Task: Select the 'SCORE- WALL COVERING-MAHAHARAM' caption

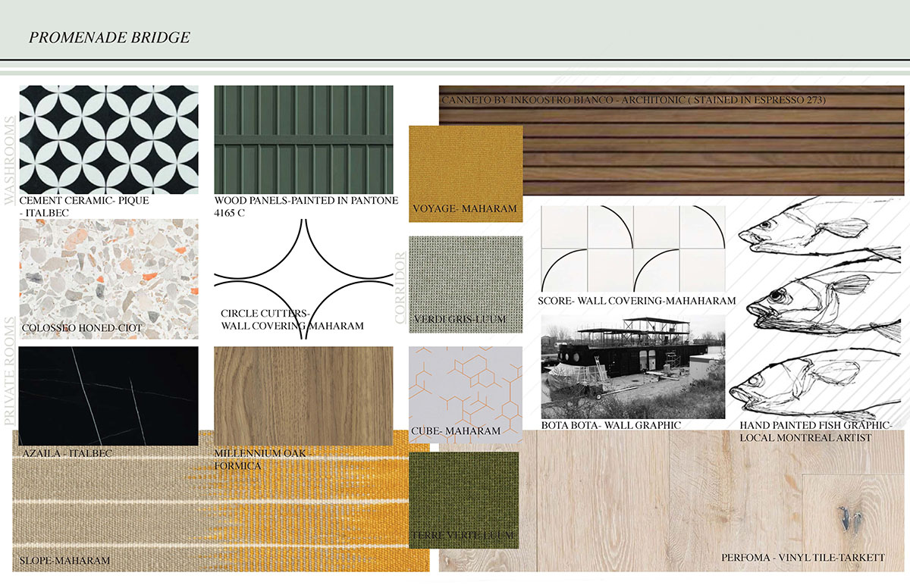Action: [637, 301]
